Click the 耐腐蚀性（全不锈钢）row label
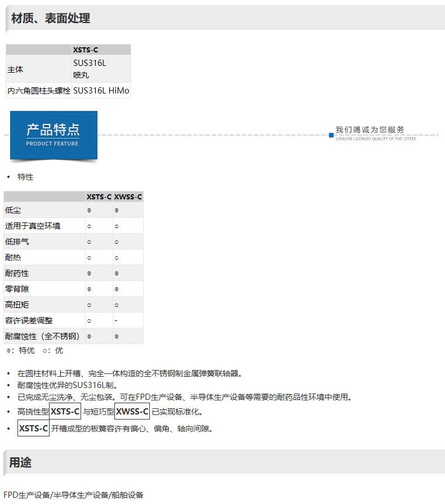 [x=43, y=336]
